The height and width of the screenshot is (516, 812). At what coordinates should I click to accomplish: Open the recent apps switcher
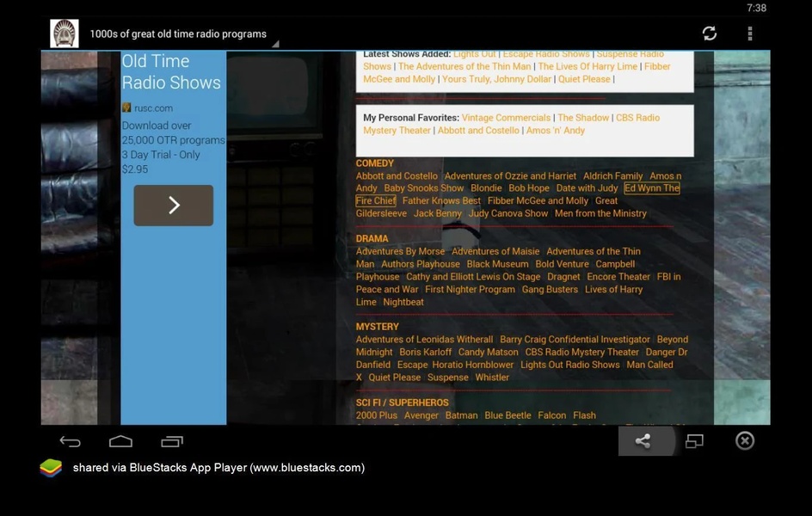click(x=172, y=441)
